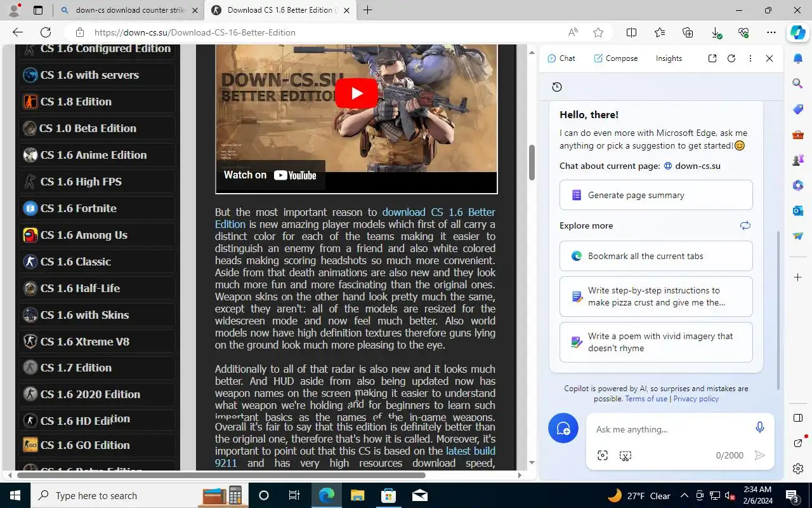Open CS 1.6 Anime Edition menu item
Screen dimensions: 812x508
(98, 155)
